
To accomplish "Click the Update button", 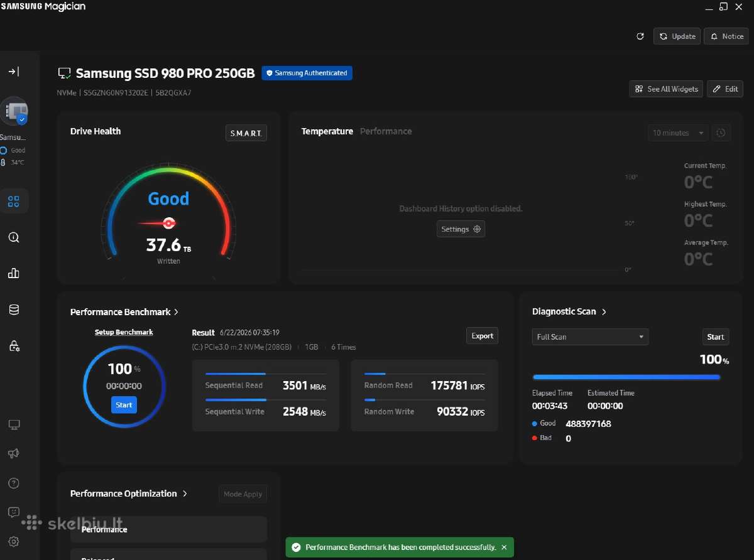I will pyautogui.click(x=677, y=36).
